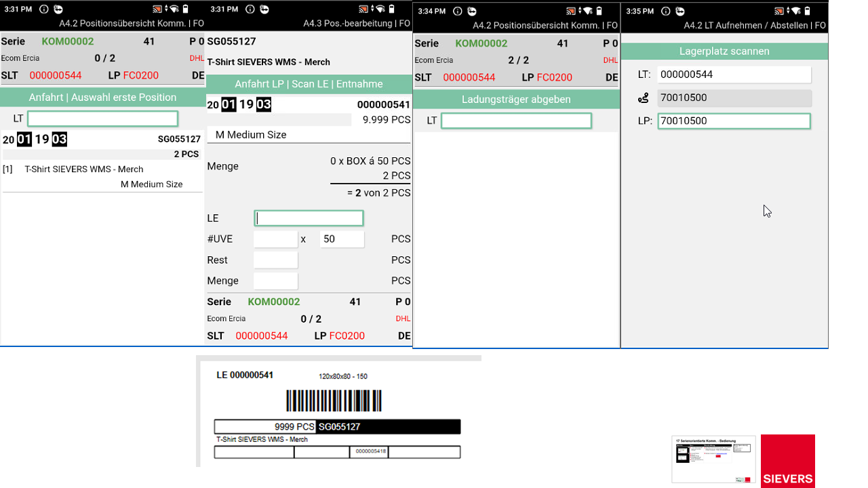This screenshot has width=868, height=488.
Task: Click the A4.3 Pos.-bearbeitung | FO title
Action: [x=357, y=23]
